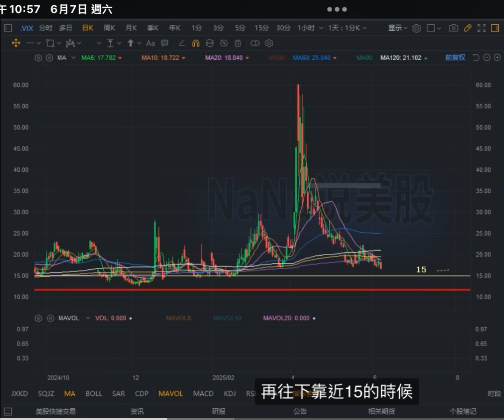Viewport: 504px width, 420px height.
Task: Switch to the 周K weekly chart tab
Action: click(x=109, y=28)
